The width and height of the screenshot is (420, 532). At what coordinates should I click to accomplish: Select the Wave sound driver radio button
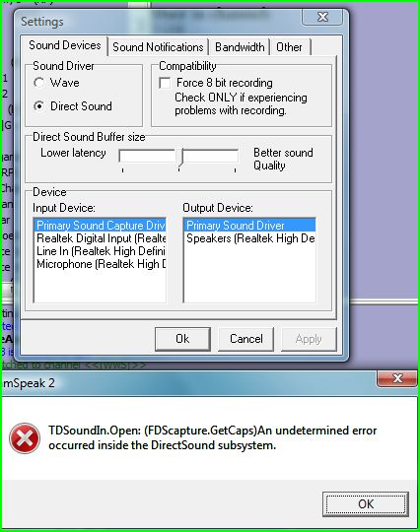[39, 83]
